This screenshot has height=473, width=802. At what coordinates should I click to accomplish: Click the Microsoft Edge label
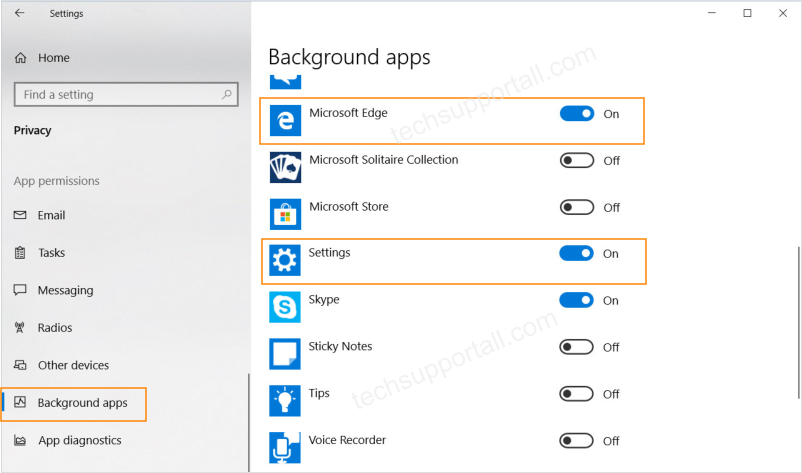click(348, 112)
